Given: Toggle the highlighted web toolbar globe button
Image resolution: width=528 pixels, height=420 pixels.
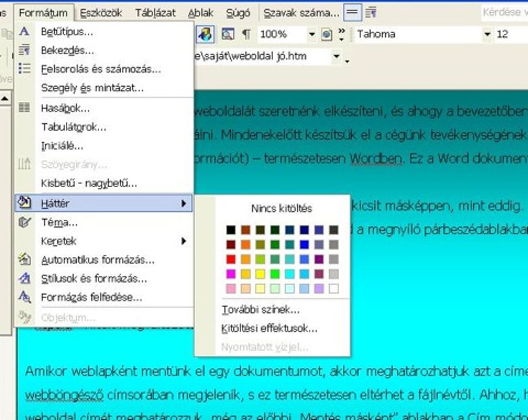Looking at the screenshot, I should click(205, 35).
